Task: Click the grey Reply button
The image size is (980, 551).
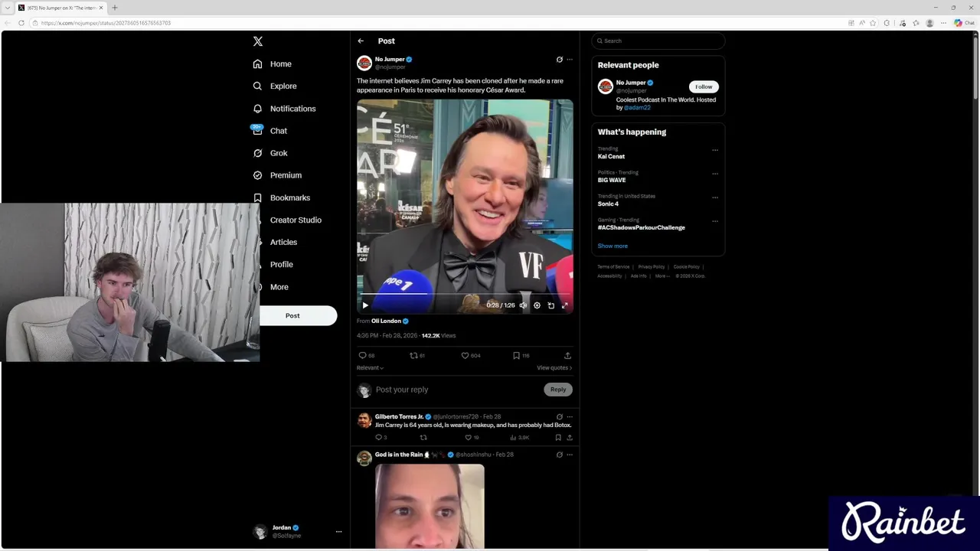Action: point(558,390)
